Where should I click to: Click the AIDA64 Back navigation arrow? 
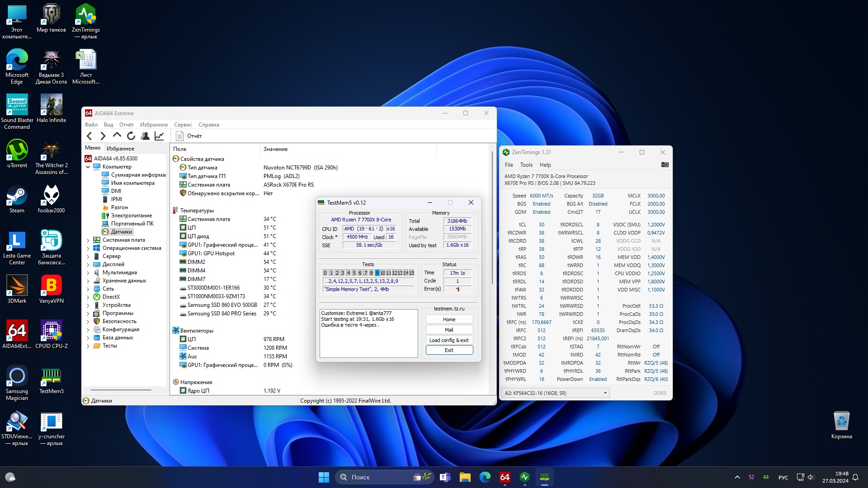click(89, 136)
